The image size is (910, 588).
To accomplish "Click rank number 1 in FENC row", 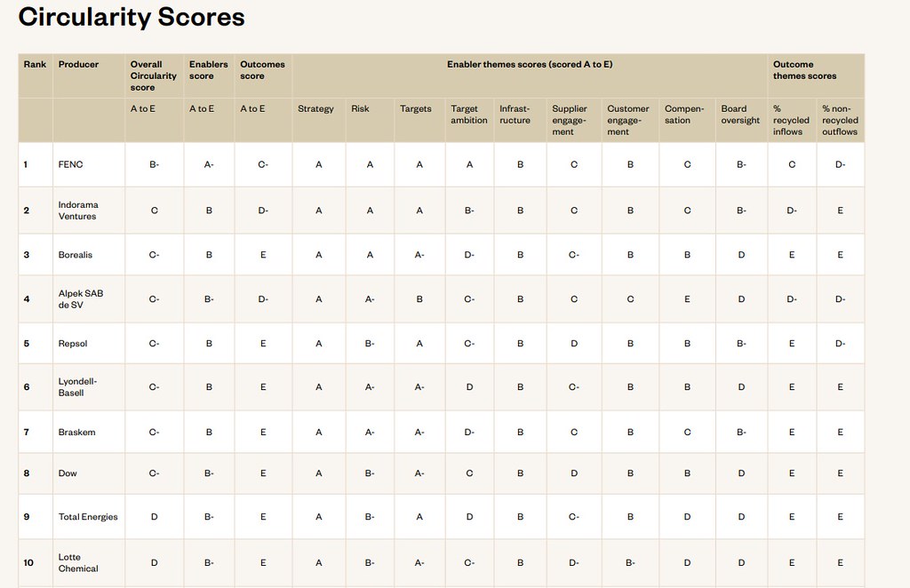I will click(x=26, y=164).
